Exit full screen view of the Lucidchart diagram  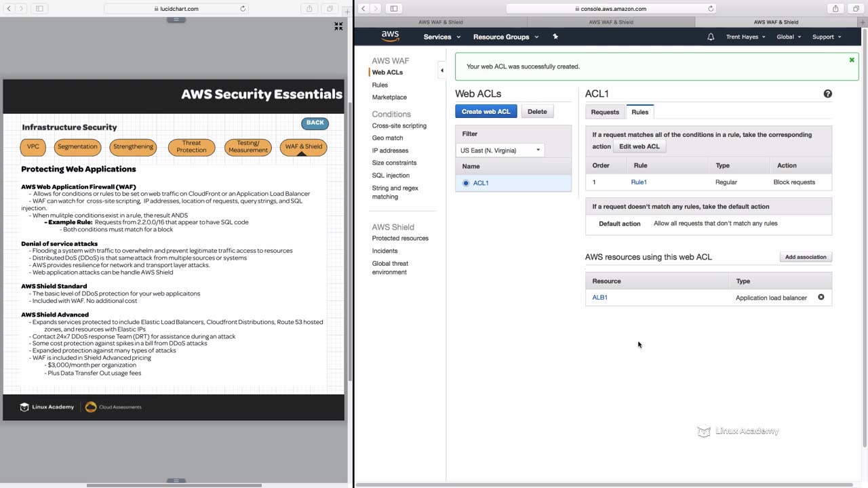click(x=338, y=26)
